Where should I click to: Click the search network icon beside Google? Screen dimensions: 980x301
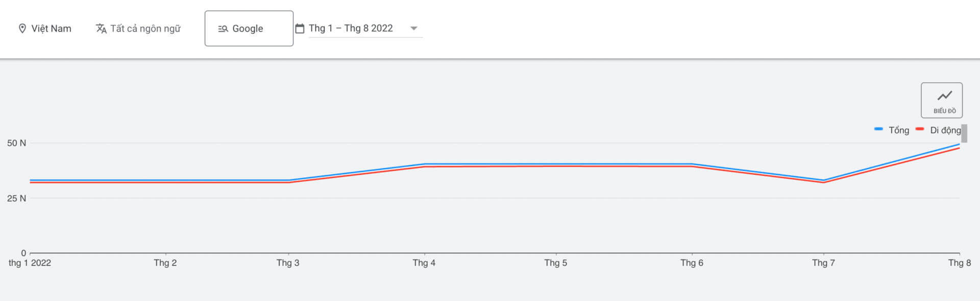coord(223,29)
